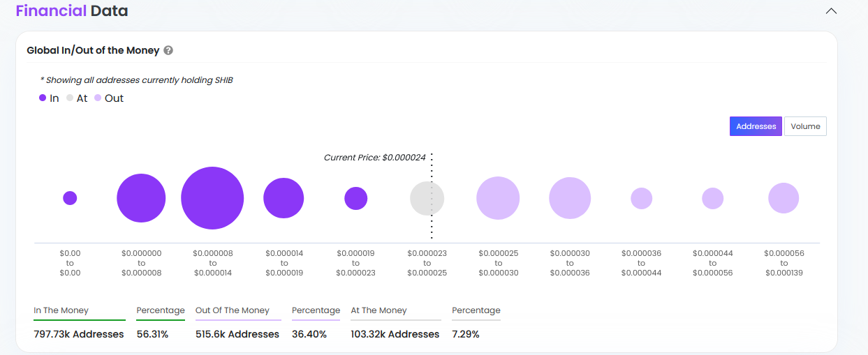Click the Global In/Out of the Money title
868x355 pixels.
tap(93, 51)
